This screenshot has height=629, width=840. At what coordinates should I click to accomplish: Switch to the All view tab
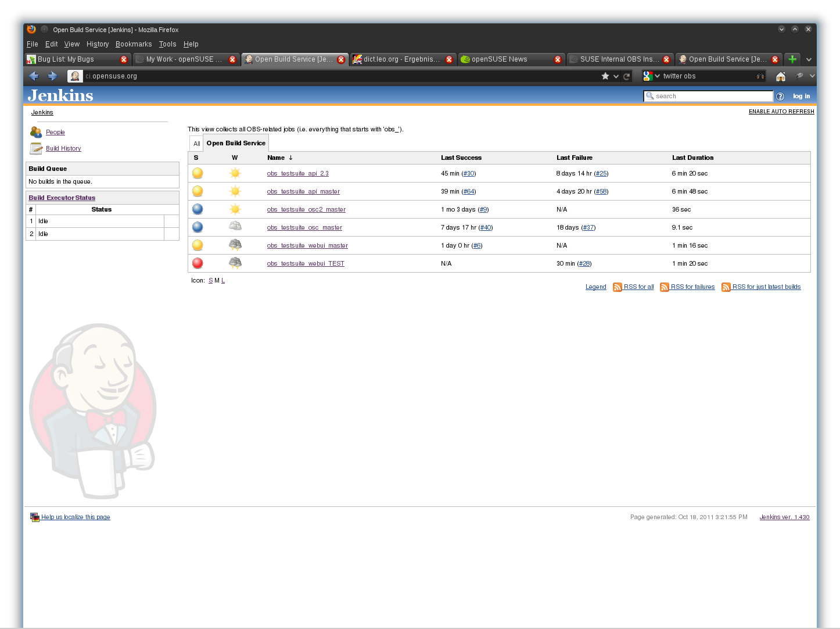(x=196, y=144)
